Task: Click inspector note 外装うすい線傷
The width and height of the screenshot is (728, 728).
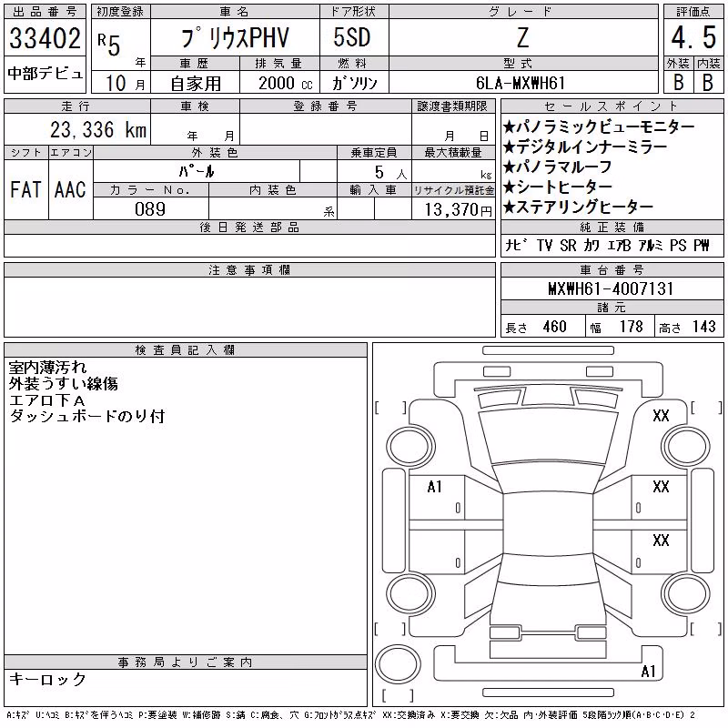Action: [63, 383]
